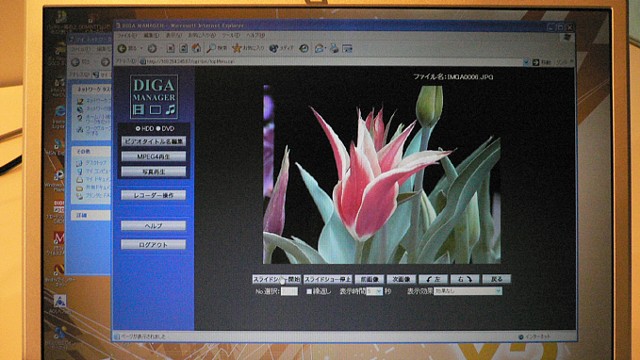The width and height of the screenshot is (640, 360).
Task: Click the MPEG4再生 button
Action: pos(153,156)
